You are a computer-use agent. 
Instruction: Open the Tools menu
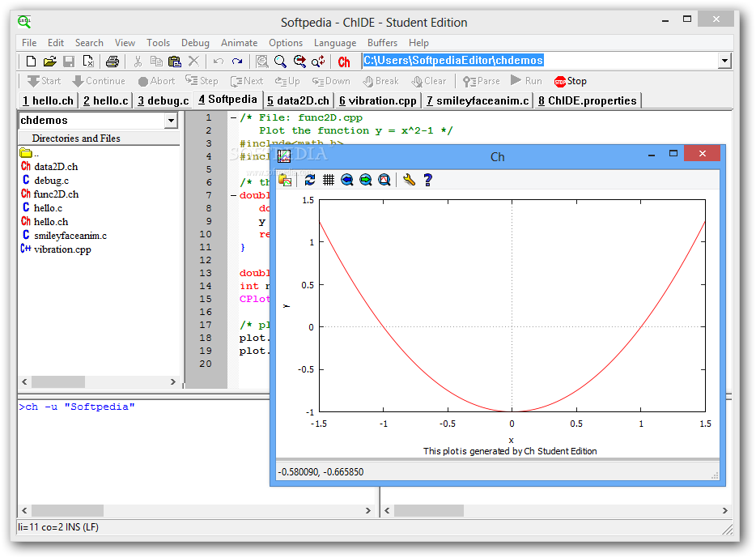[158, 42]
